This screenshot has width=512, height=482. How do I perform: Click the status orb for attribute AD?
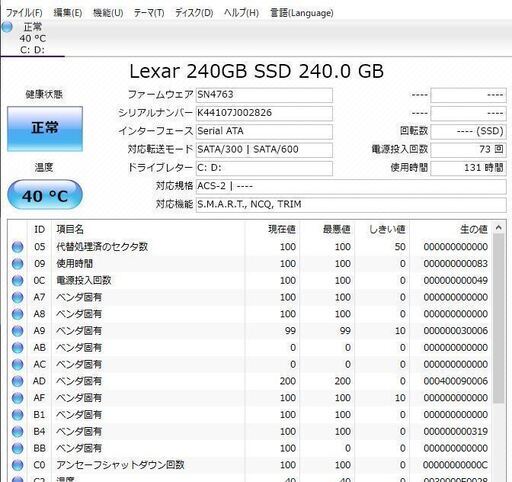point(17,381)
